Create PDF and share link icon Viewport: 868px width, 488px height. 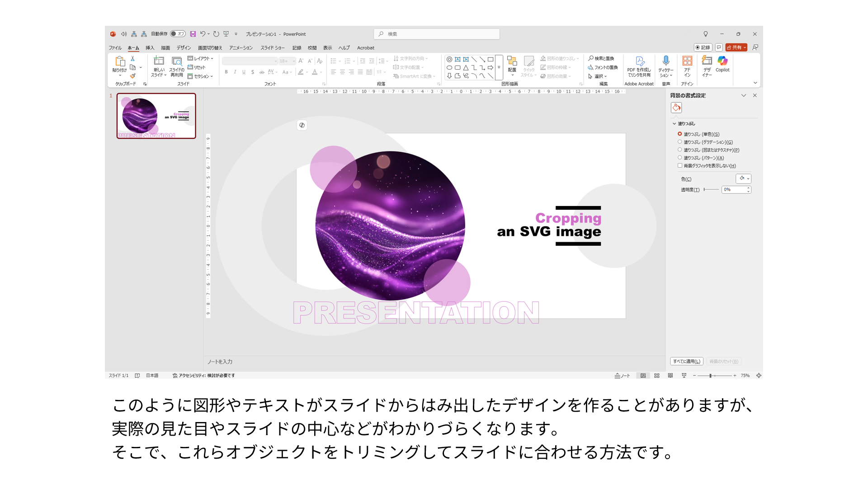(x=639, y=66)
